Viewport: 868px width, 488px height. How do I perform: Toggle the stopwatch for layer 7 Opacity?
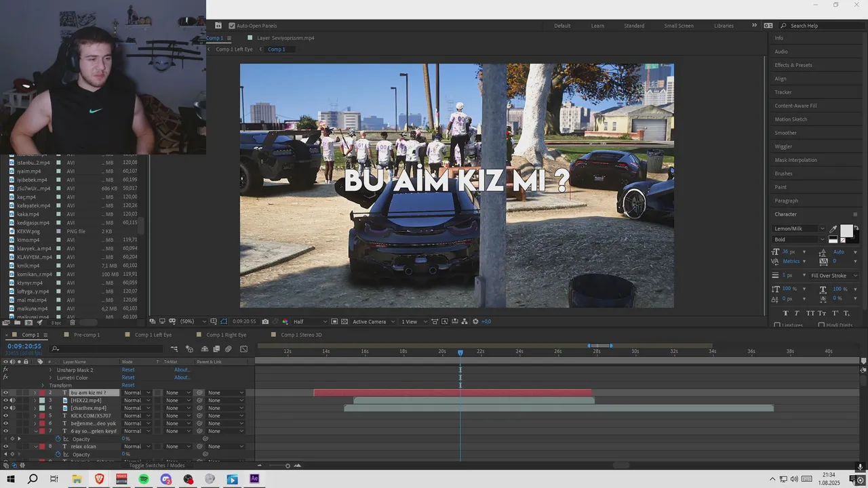coord(58,439)
